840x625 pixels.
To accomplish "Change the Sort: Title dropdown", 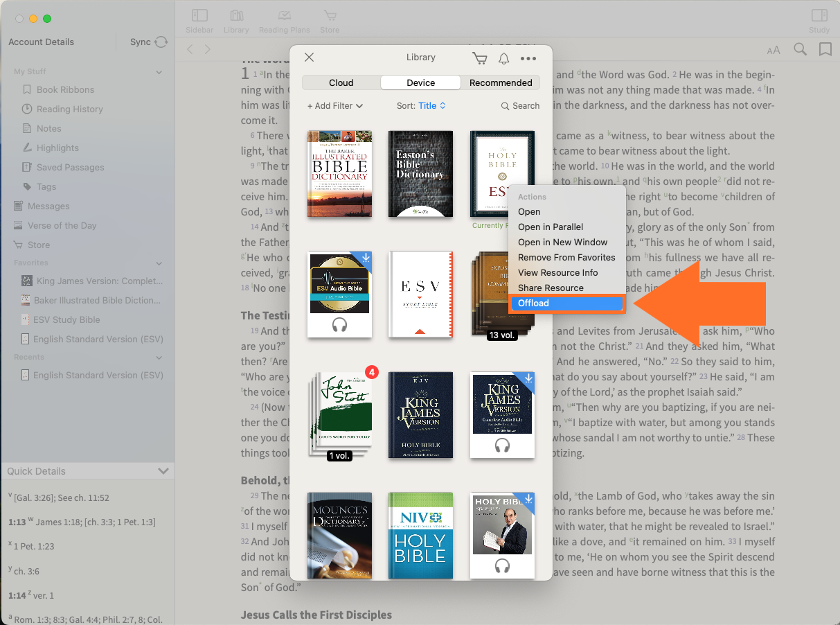I will point(421,106).
